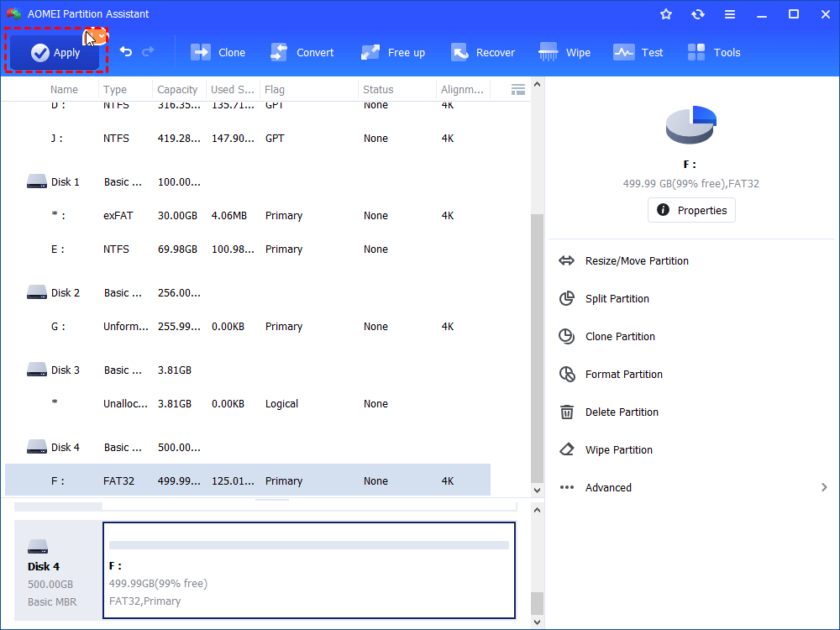
Task: Click the disk map scroll-down arrow
Action: pos(537,622)
